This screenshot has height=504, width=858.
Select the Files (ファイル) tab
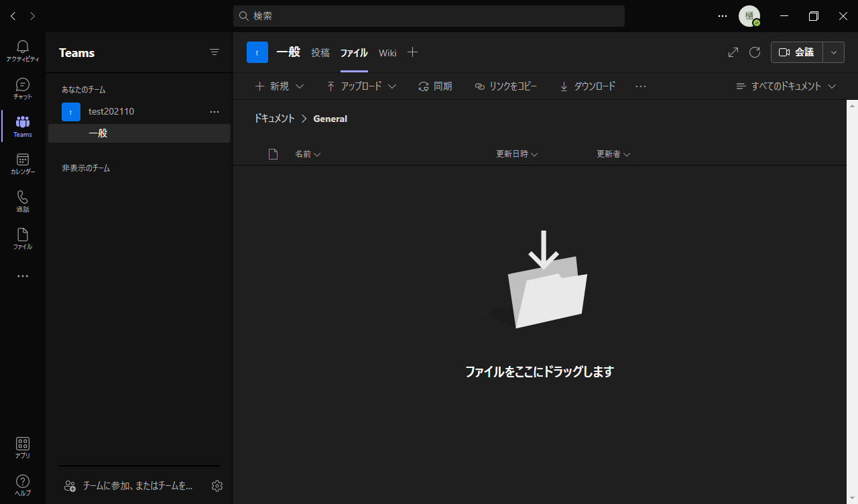pos(354,53)
